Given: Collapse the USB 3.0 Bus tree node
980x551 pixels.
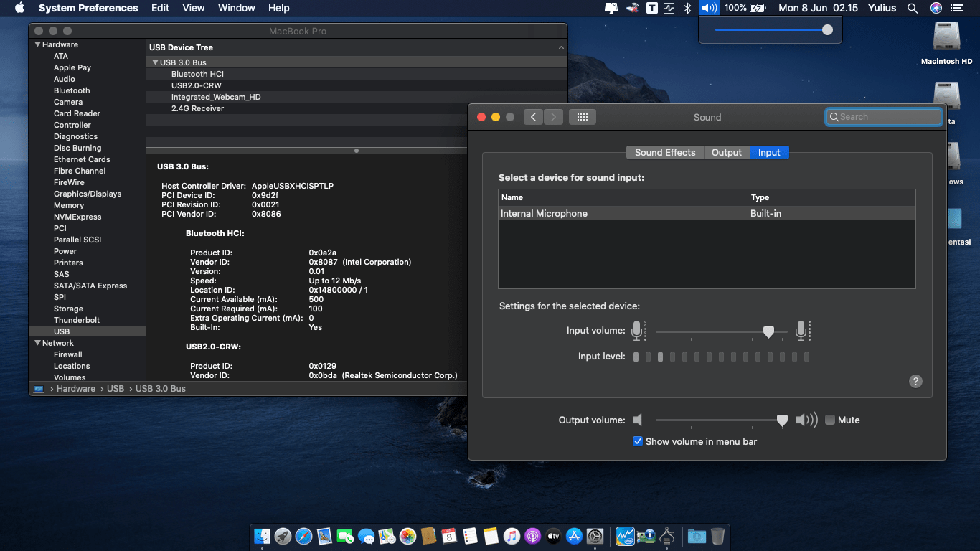Looking at the screenshot, I should (x=155, y=62).
